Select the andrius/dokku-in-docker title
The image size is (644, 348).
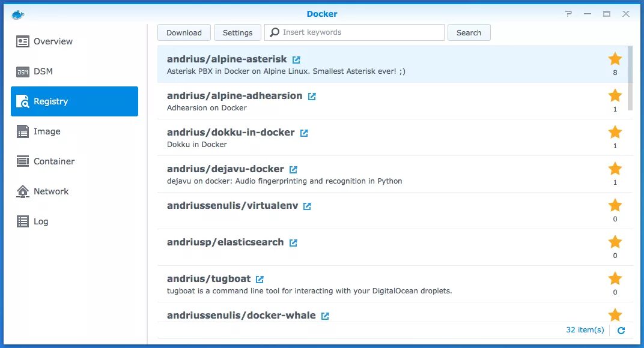click(231, 132)
